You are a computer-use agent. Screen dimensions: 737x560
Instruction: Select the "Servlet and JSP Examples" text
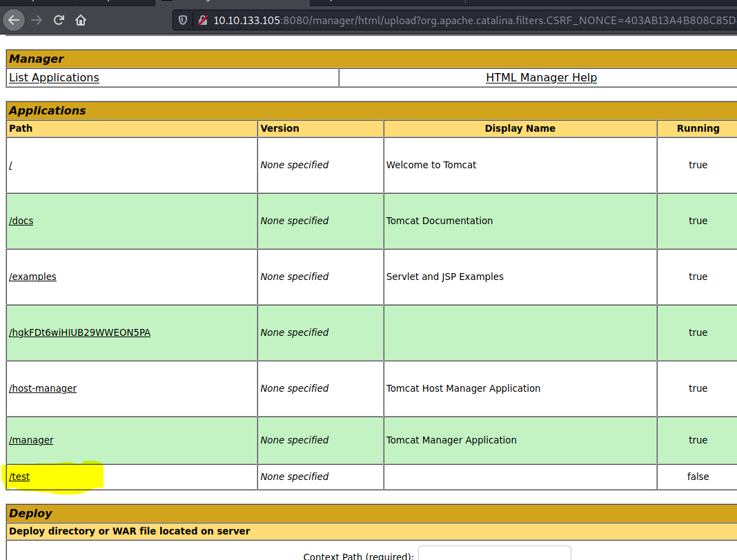(x=444, y=277)
